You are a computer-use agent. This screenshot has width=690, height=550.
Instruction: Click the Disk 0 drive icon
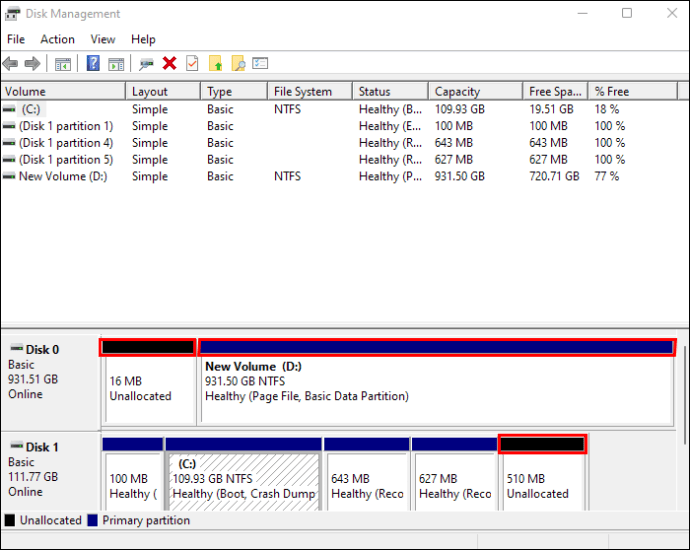[17, 348]
